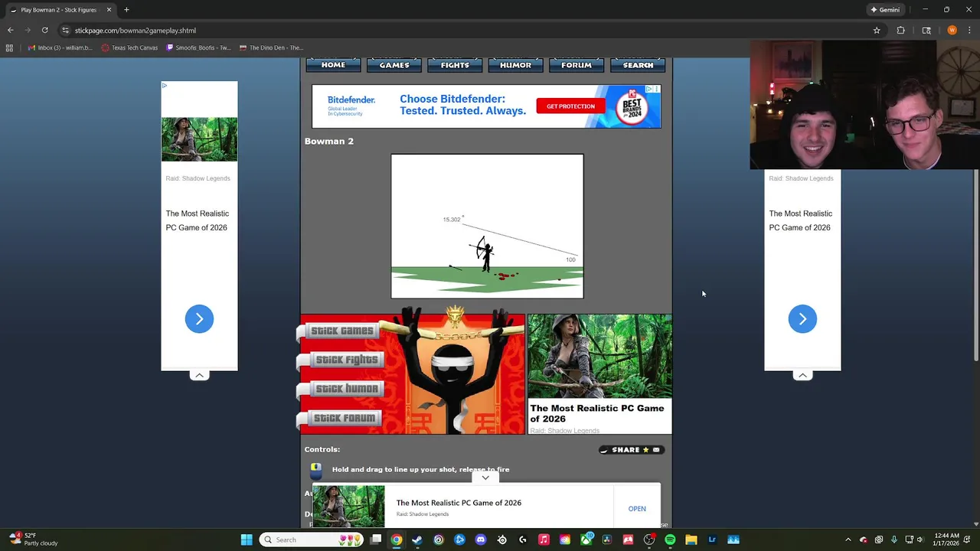The image size is (980, 551).
Task: Reload the Bowman 2 page
Action: coord(45,31)
